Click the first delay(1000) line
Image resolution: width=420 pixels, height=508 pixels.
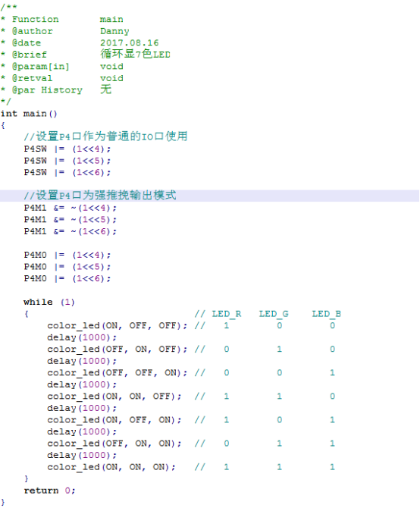tap(82, 337)
